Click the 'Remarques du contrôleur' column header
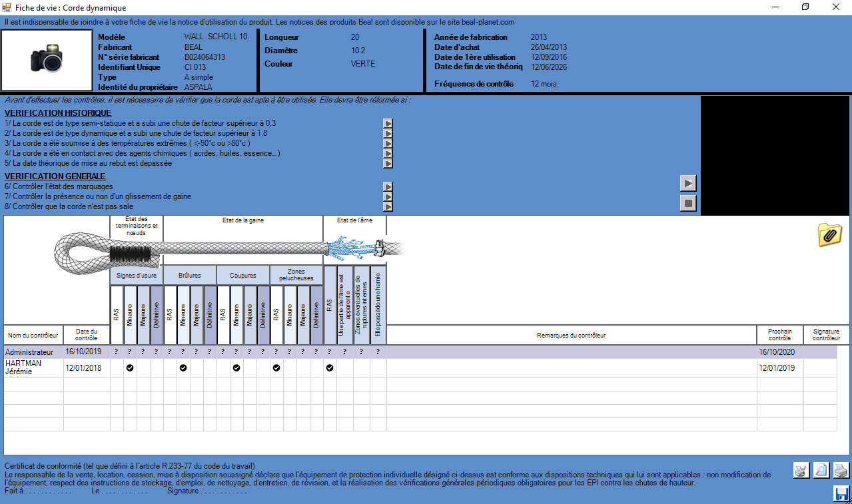The width and height of the screenshot is (852, 504). point(571,335)
